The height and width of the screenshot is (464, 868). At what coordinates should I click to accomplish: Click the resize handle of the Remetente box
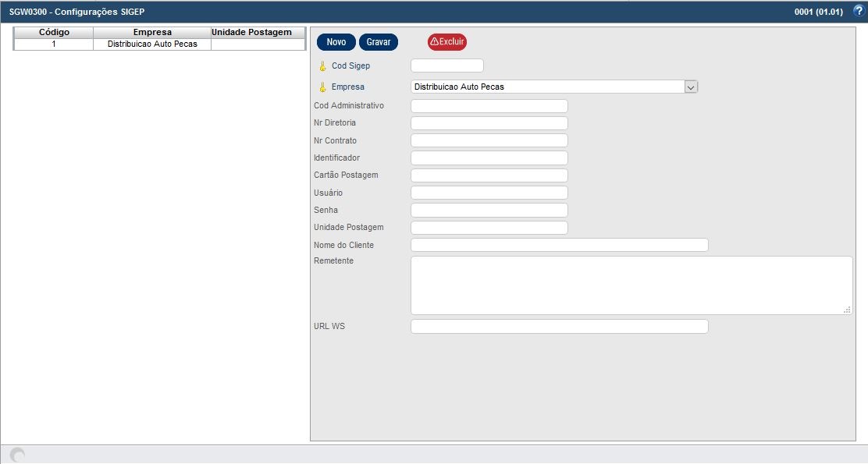coord(848,310)
